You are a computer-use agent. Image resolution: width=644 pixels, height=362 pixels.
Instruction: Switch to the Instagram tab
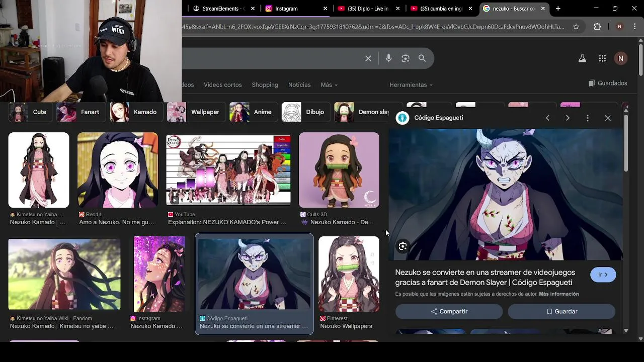297,9
